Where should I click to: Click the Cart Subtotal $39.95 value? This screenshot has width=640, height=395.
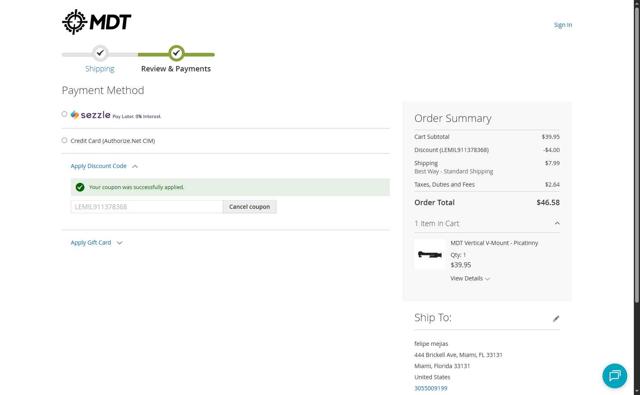551,137
